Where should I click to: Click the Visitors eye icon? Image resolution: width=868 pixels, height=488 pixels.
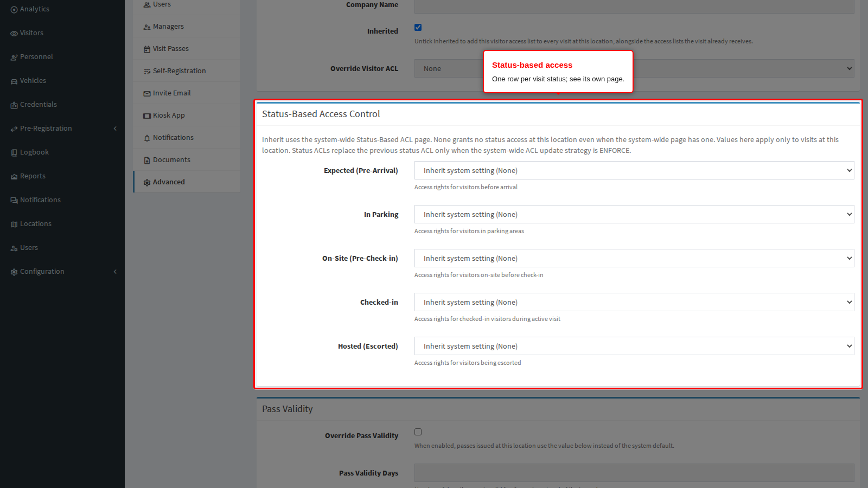[x=14, y=34]
